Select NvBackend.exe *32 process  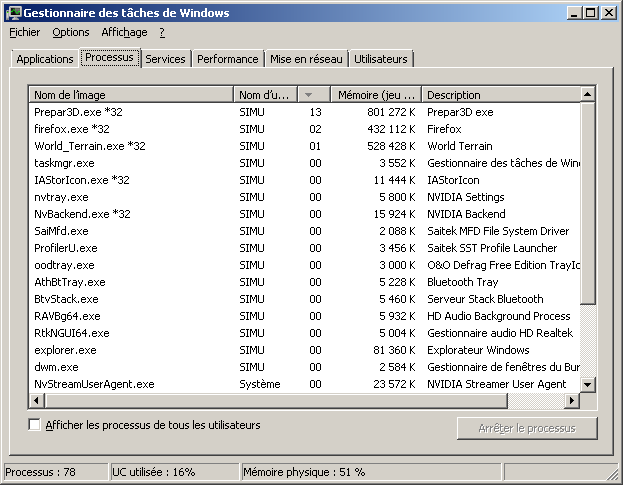pos(305,214)
